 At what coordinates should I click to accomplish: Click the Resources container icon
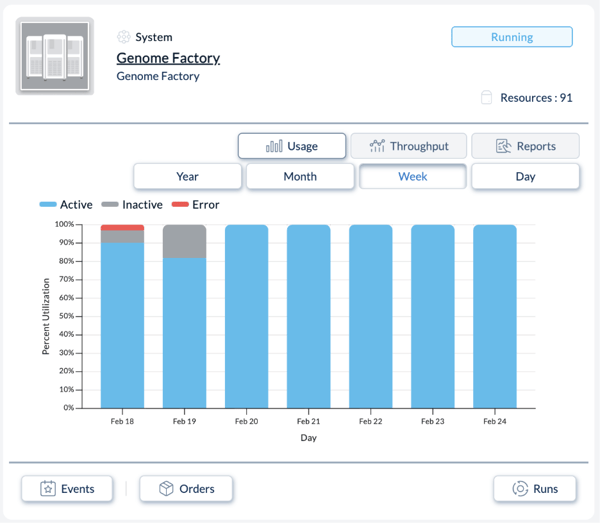click(487, 98)
